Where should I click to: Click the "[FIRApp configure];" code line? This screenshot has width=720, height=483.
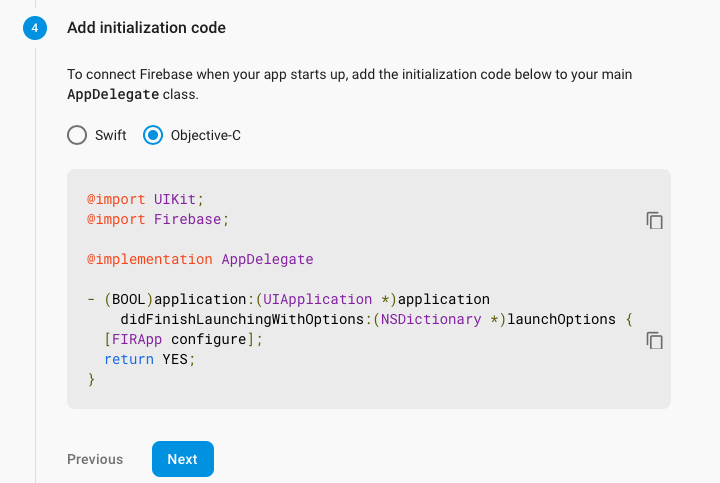point(183,339)
